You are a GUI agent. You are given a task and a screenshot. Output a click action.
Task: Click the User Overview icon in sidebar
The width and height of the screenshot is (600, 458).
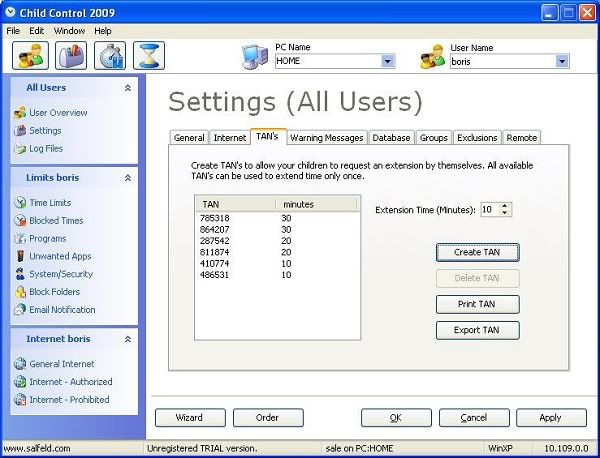(20, 113)
